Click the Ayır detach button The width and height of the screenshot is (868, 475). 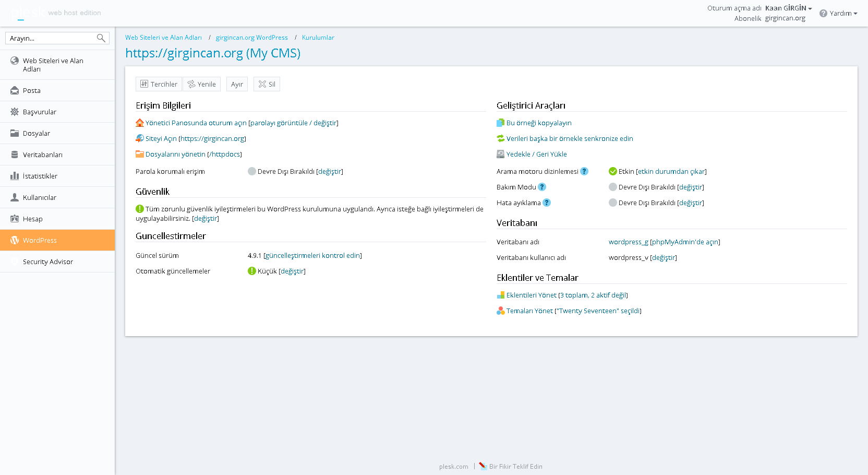(x=237, y=84)
